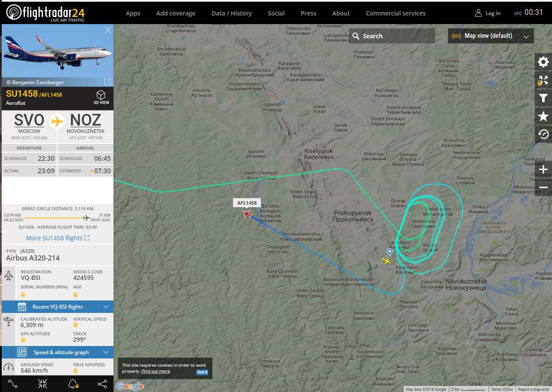Click the alert bell icon in bottom bar
The width and height of the screenshot is (552, 392).
click(73, 384)
